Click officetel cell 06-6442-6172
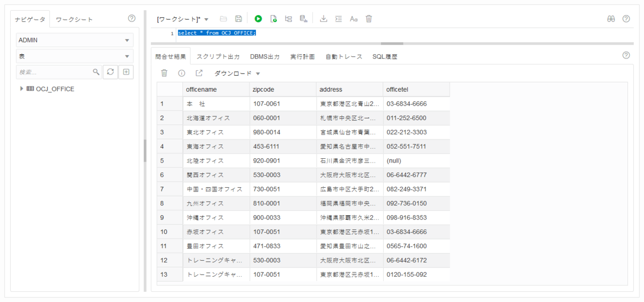 [416, 260]
